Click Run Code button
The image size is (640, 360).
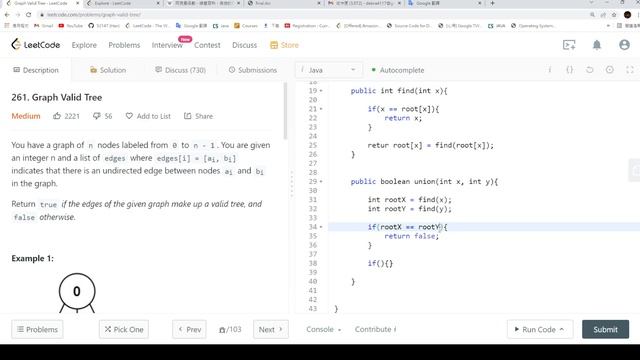[540, 329]
